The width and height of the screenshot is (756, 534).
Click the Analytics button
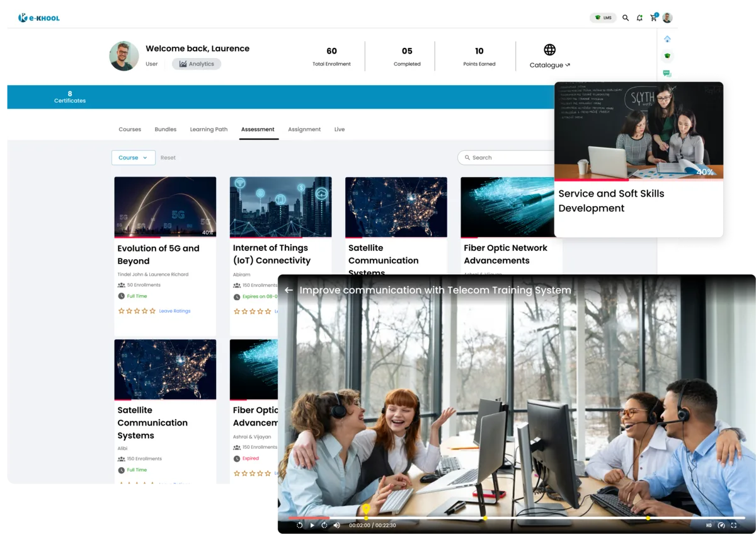pos(197,64)
